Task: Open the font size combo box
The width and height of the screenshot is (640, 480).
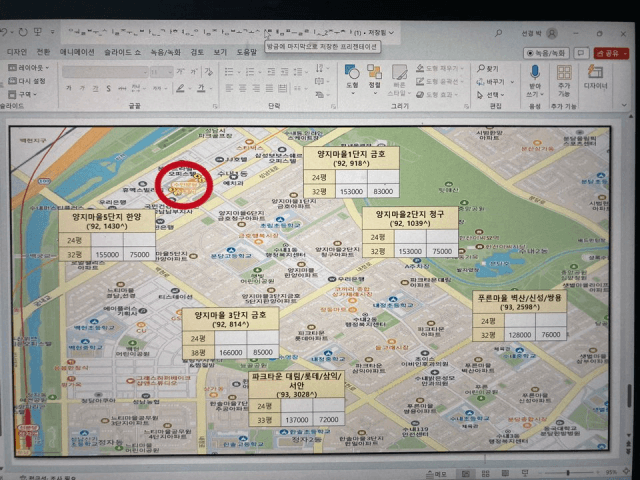Action: pos(161,72)
